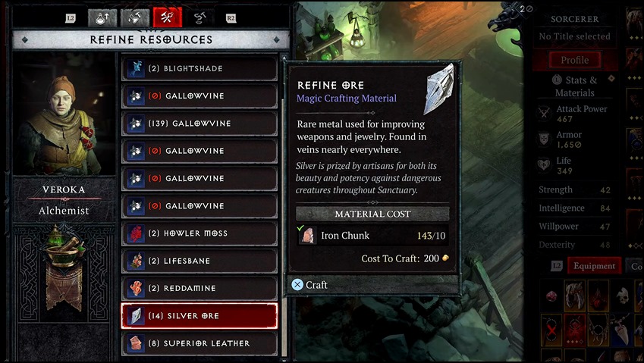Screen dimensions: 644x363
Task: Select the elixir crafting tab icon
Action: point(135,18)
